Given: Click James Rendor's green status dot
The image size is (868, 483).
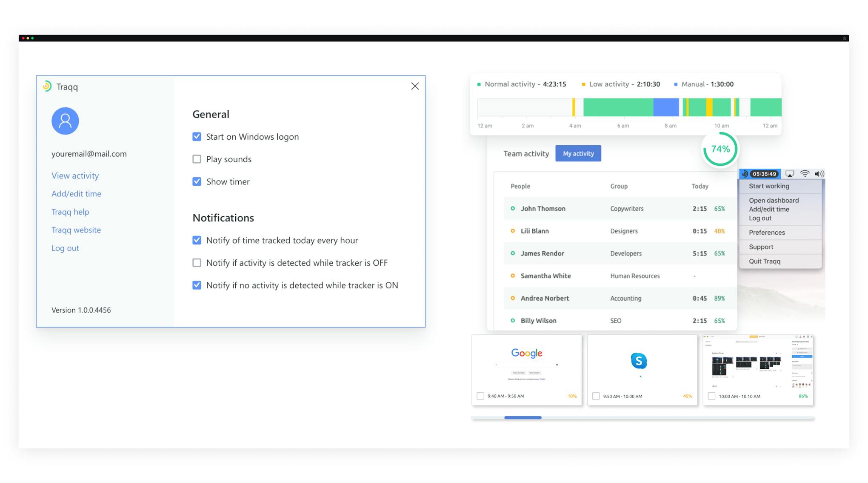Looking at the screenshot, I should (x=513, y=253).
